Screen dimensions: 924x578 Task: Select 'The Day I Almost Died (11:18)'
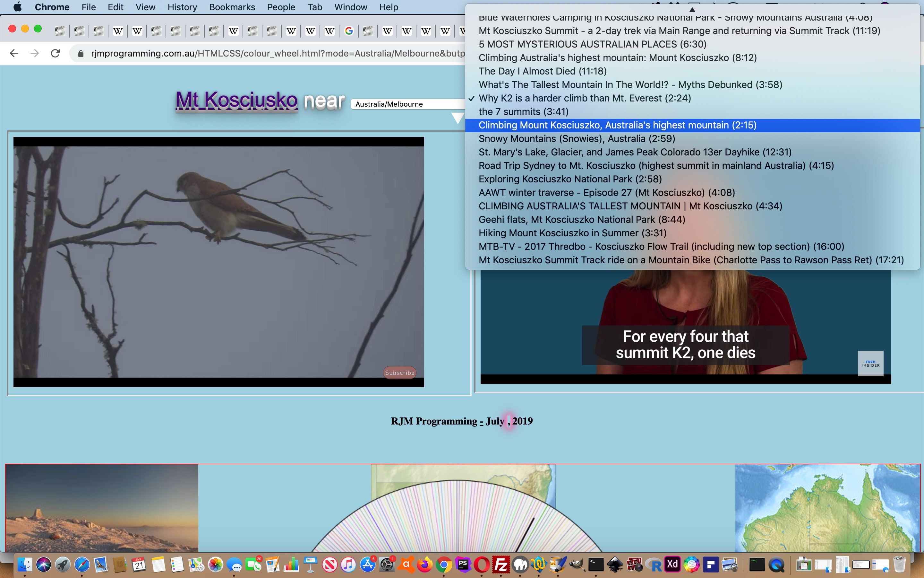[x=692, y=71]
